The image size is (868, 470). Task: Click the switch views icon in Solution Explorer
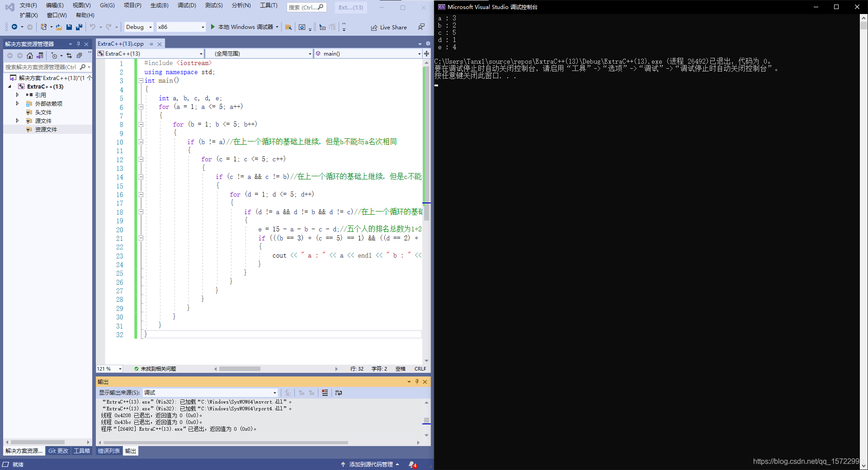point(40,56)
